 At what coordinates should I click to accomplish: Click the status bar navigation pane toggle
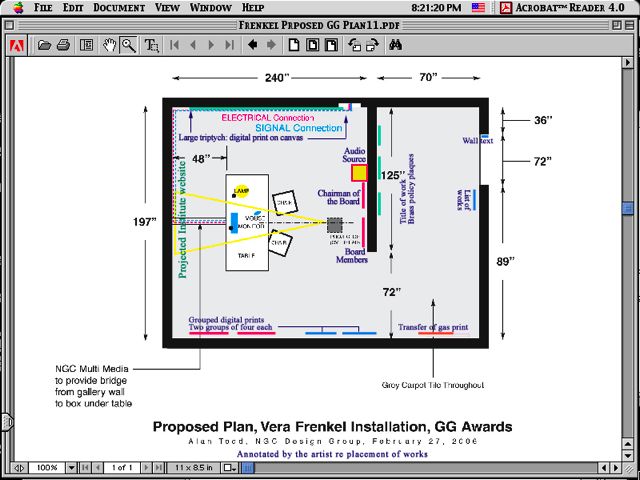[x=20, y=468]
